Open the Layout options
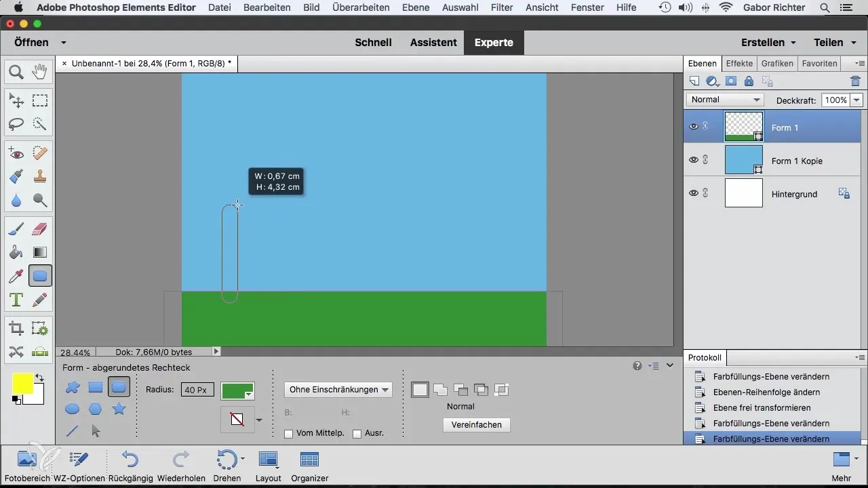868x488 pixels. pyautogui.click(x=269, y=466)
